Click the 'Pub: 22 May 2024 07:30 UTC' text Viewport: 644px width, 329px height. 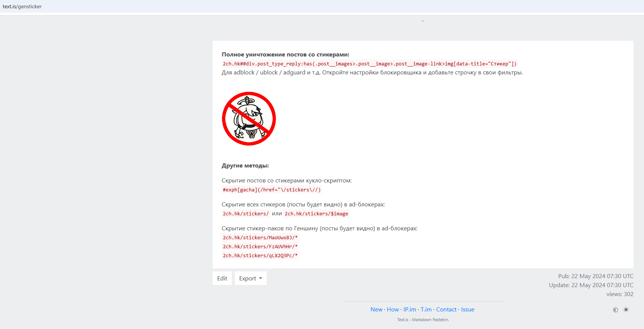596,276
